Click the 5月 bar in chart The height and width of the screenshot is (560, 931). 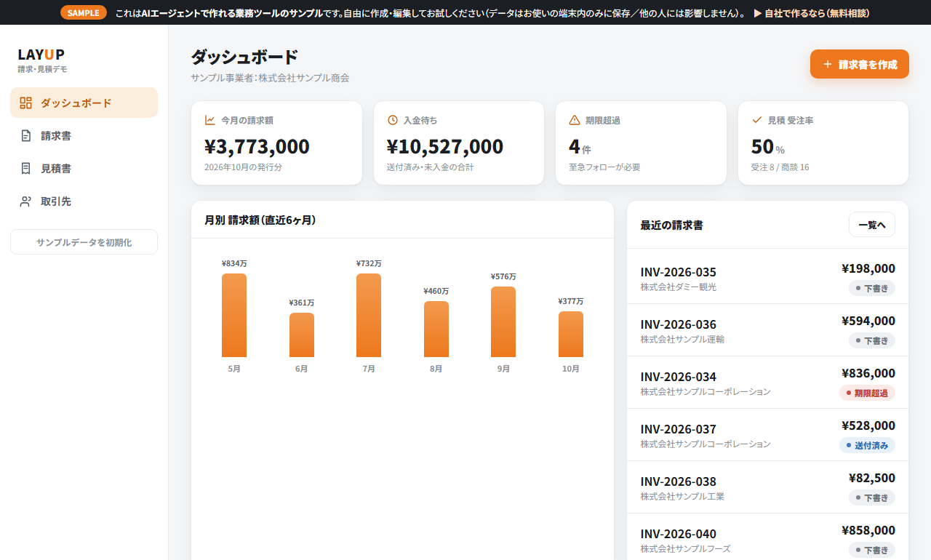click(x=234, y=315)
